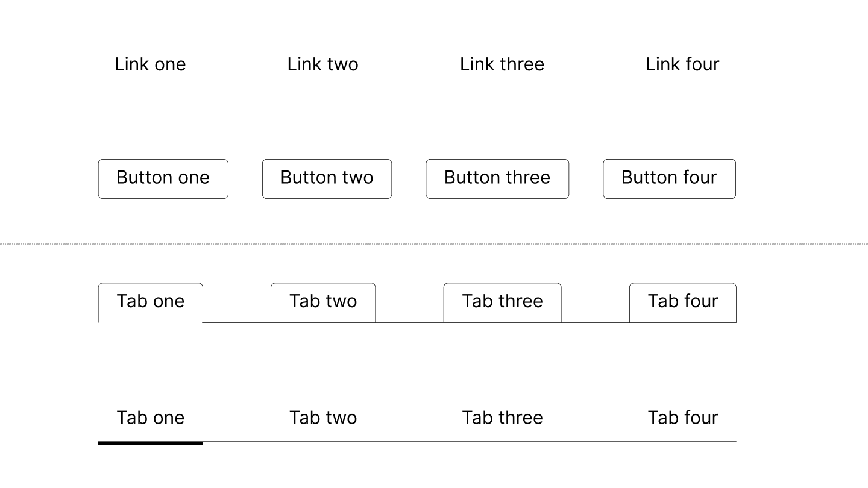Click 'Link four' in the top row

click(682, 64)
